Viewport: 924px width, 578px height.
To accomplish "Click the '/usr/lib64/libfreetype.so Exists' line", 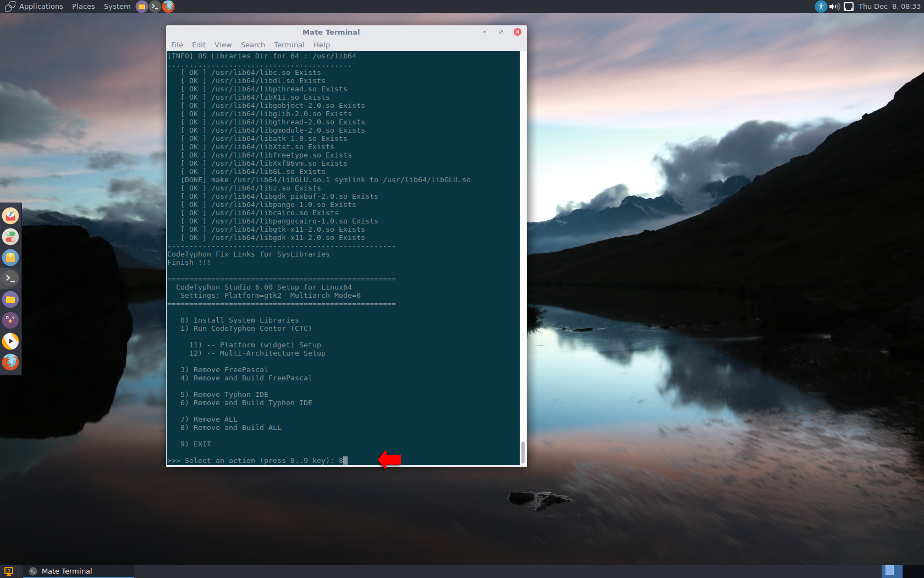I will [266, 155].
